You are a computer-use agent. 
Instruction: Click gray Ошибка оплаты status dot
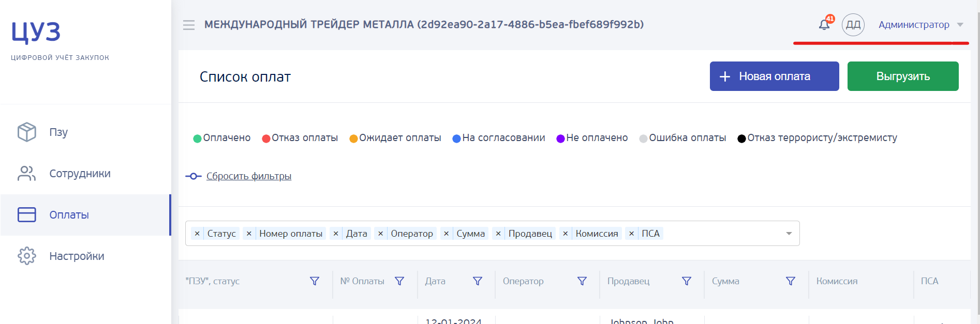click(x=643, y=138)
